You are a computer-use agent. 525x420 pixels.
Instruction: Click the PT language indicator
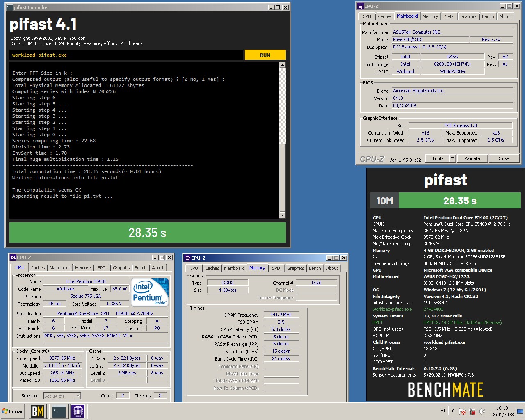(x=443, y=411)
